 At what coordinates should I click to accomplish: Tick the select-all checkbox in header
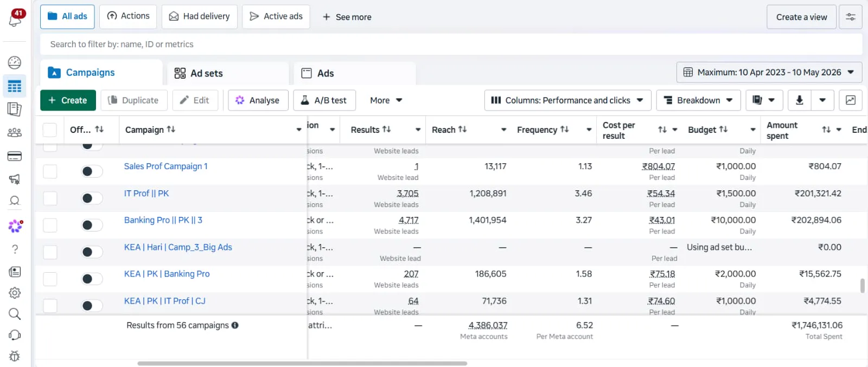click(50, 130)
